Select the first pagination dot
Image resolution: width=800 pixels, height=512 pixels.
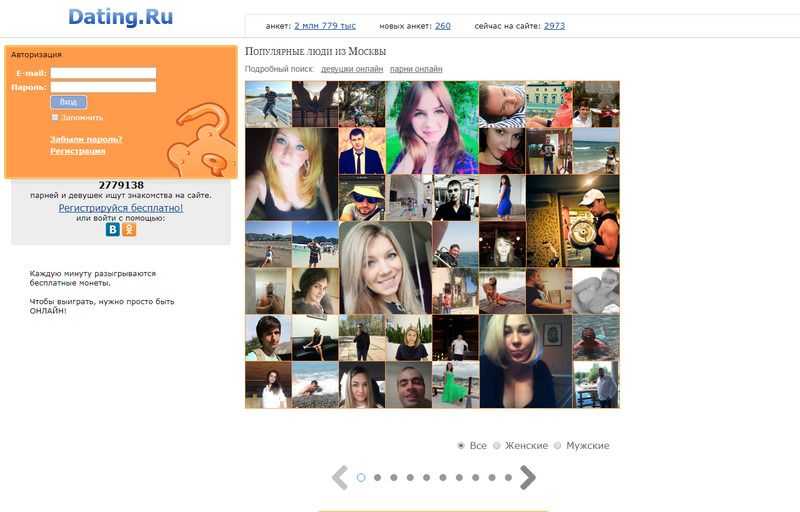tap(361, 478)
